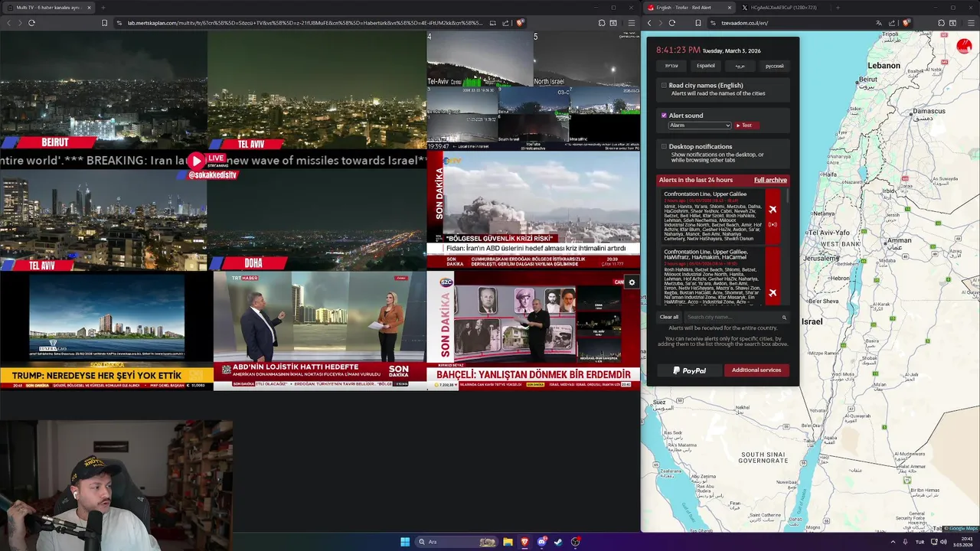This screenshot has height=551, width=980.
Task: Donate via PayPal button
Action: click(x=690, y=370)
